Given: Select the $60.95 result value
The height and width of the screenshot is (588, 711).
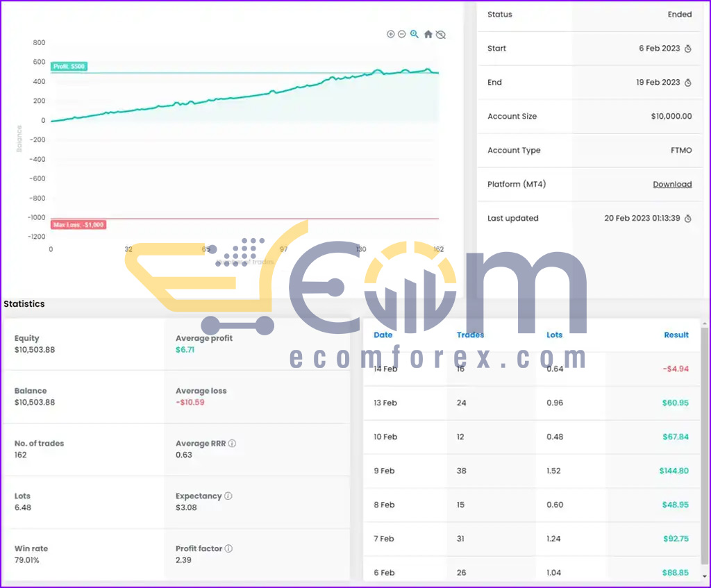Looking at the screenshot, I should [x=675, y=403].
